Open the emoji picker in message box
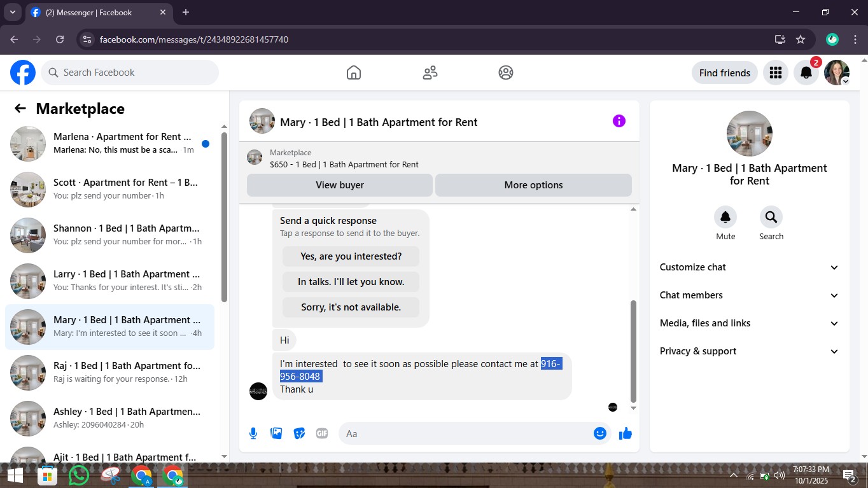868x488 pixels. 600,433
